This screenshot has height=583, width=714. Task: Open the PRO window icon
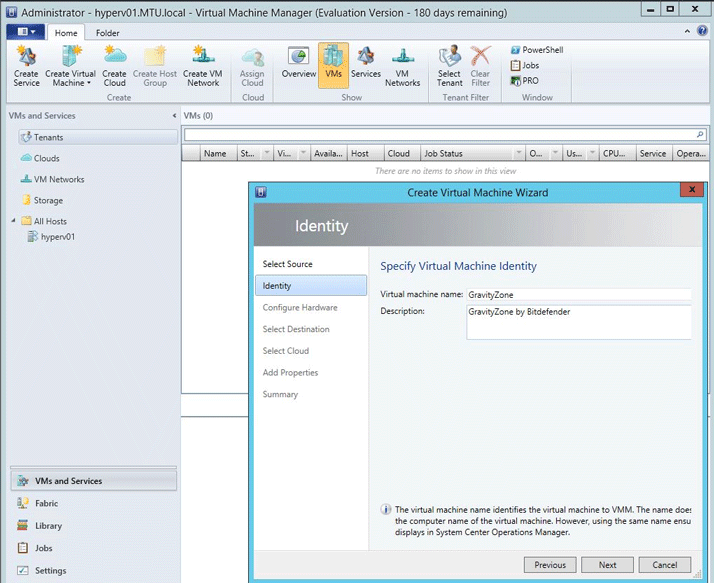click(524, 81)
